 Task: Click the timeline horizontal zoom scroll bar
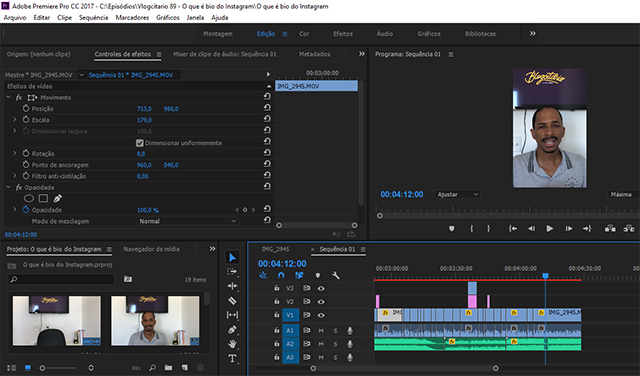[x=404, y=368]
